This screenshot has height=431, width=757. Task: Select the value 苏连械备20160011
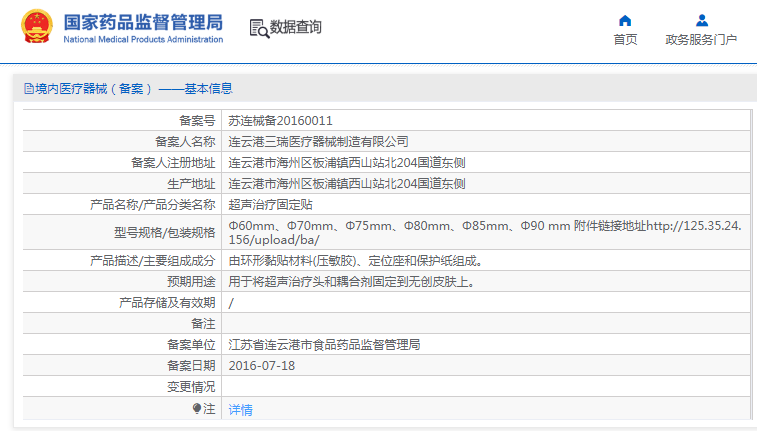click(x=280, y=121)
